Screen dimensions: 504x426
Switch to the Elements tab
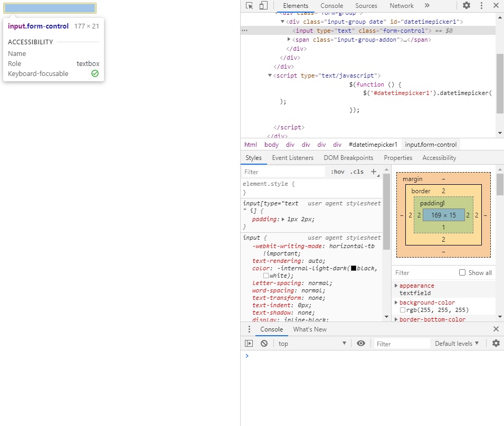click(296, 5)
